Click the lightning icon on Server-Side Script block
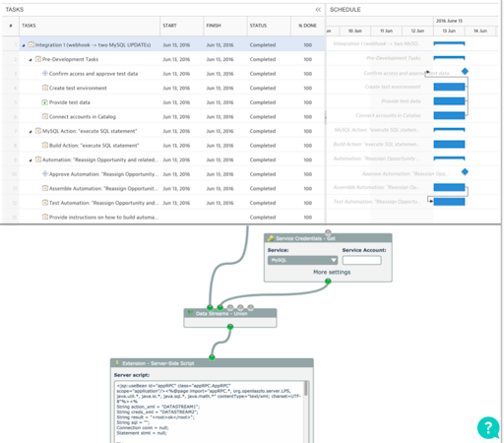The height and width of the screenshot is (443, 504). 117,363
